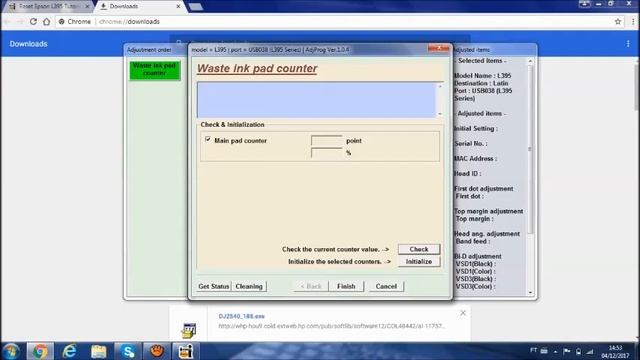Click the Downloads page heading
640x360 pixels.
(29, 44)
